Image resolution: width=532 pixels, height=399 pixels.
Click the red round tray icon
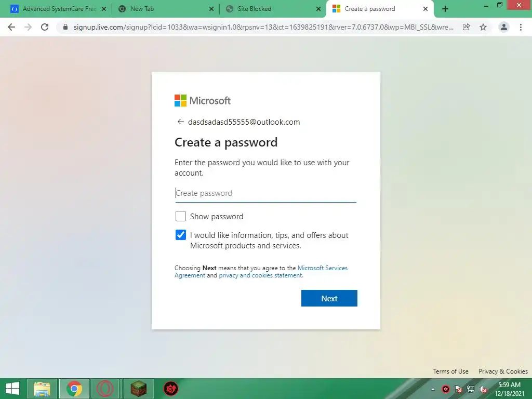click(445, 389)
